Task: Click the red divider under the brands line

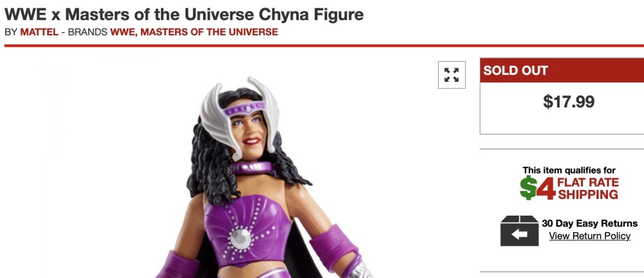Action: [x=324, y=46]
